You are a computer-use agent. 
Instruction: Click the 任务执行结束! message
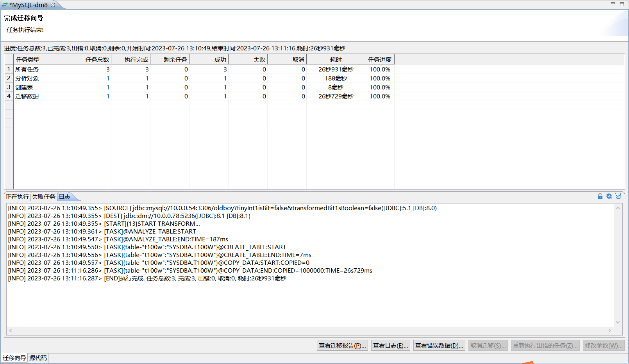click(x=25, y=30)
